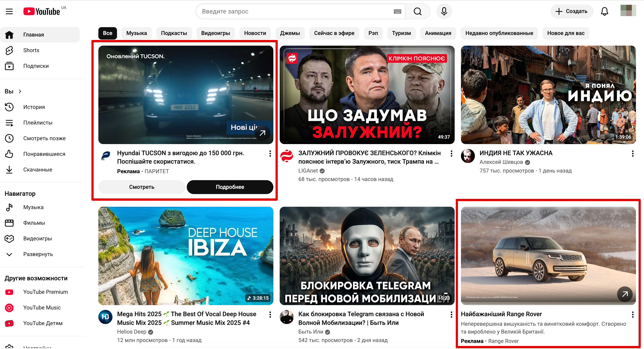Select the Новое для вас chip
644x349 pixels.
pos(566,33)
